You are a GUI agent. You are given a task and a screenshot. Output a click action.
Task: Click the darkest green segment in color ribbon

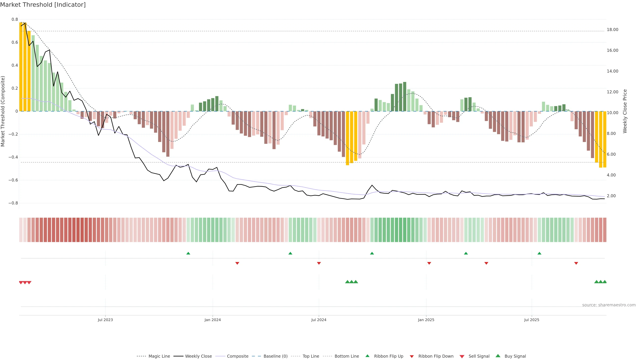pos(400,230)
